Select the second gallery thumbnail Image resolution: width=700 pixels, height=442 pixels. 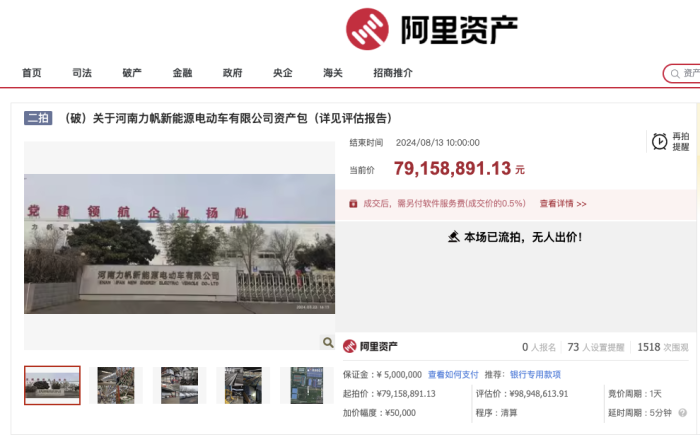(116, 385)
